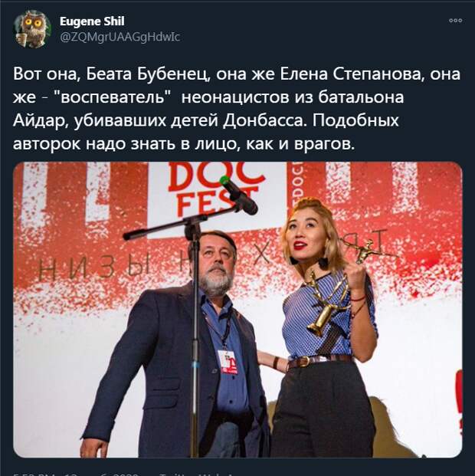
Task: Click the Russian tweet text body
Action: point(237,108)
